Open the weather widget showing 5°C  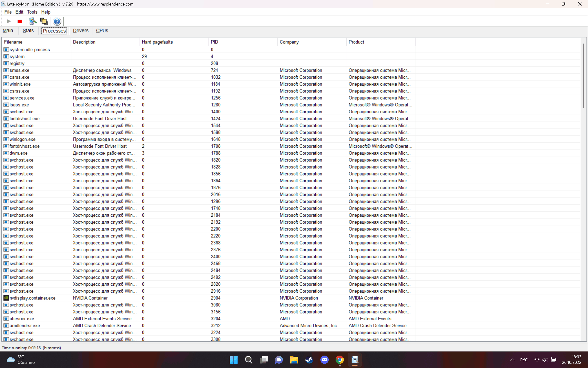point(21,360)
